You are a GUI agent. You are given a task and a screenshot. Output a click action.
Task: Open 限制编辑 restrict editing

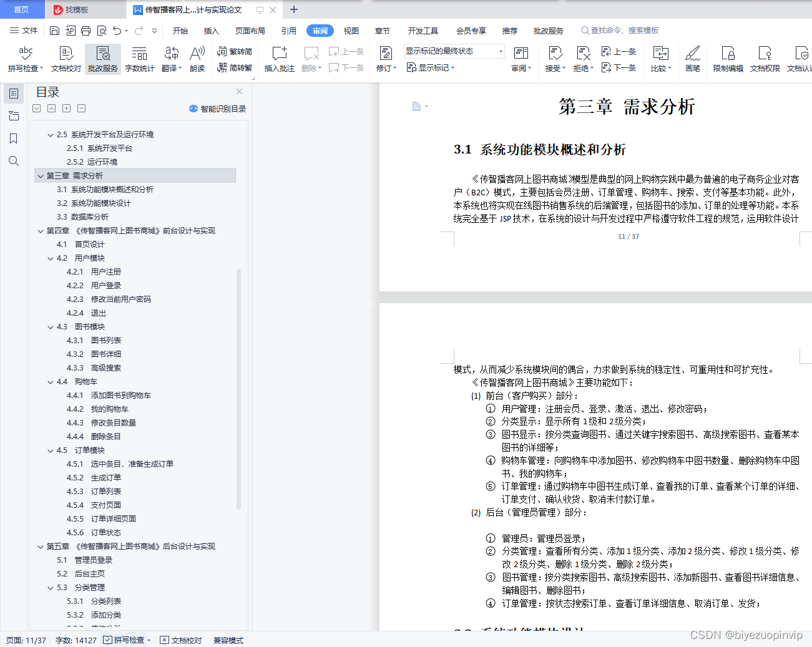[x=728, y=59]
